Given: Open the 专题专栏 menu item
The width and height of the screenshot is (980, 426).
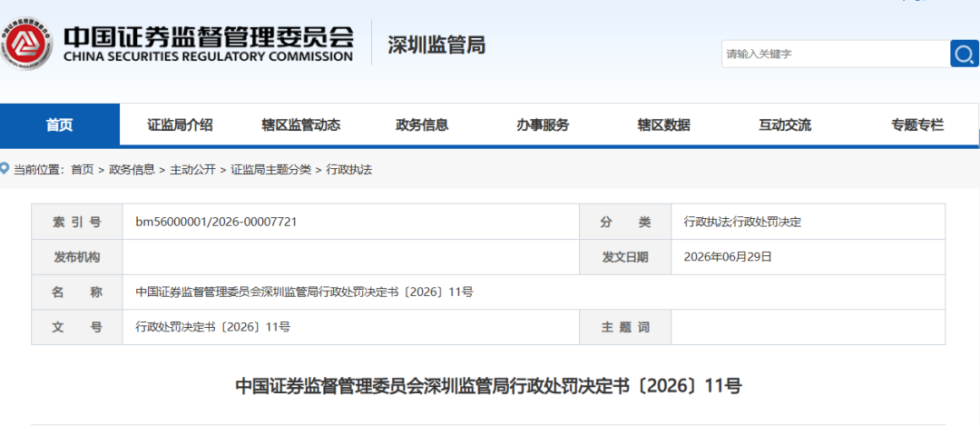Looking at the screenshot, I should pos(917,125).
